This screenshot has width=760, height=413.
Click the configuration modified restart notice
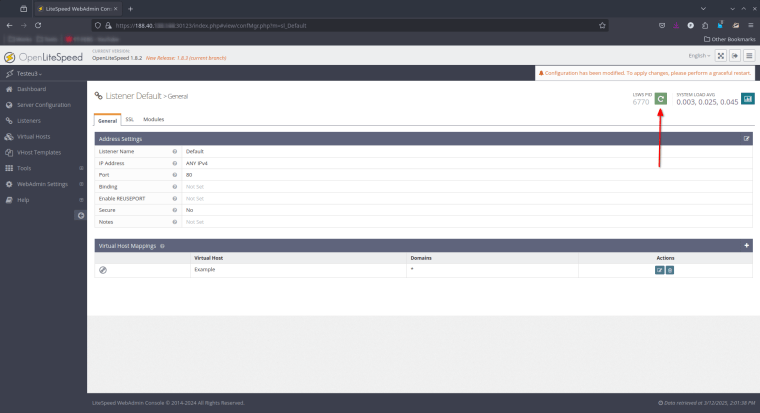[x=645, y=73]
